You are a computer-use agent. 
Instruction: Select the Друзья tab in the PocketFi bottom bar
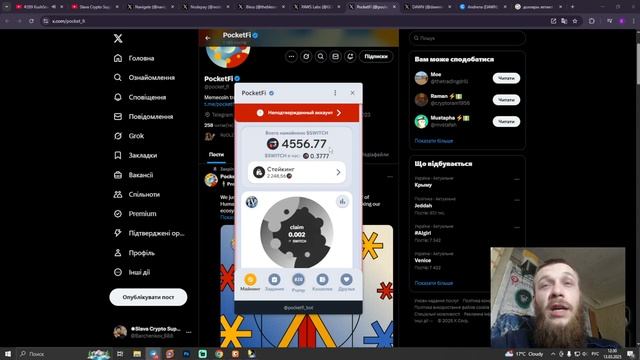(346, 282)
